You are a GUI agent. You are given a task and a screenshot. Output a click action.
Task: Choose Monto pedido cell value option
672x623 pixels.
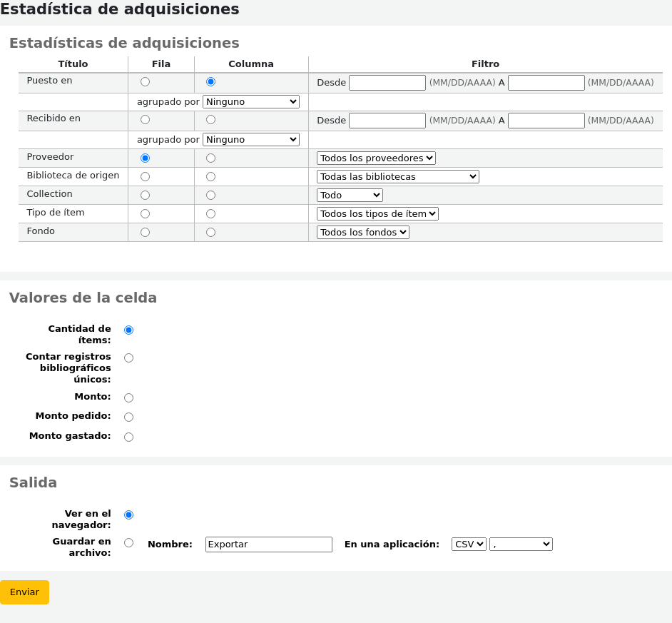[128, 417]
